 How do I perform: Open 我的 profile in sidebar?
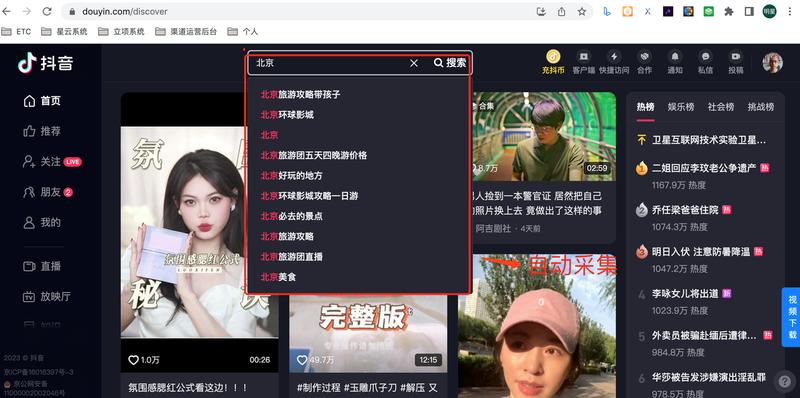42,222
